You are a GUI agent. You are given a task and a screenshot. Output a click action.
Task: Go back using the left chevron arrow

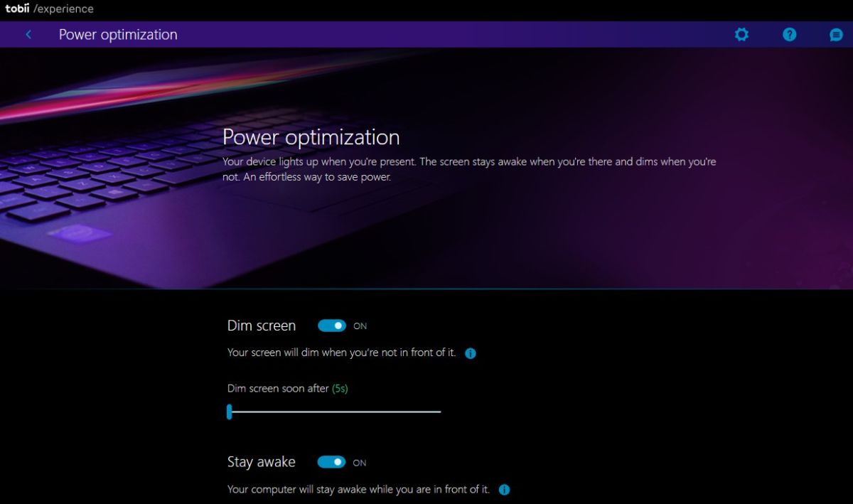[x=28, y=34]
